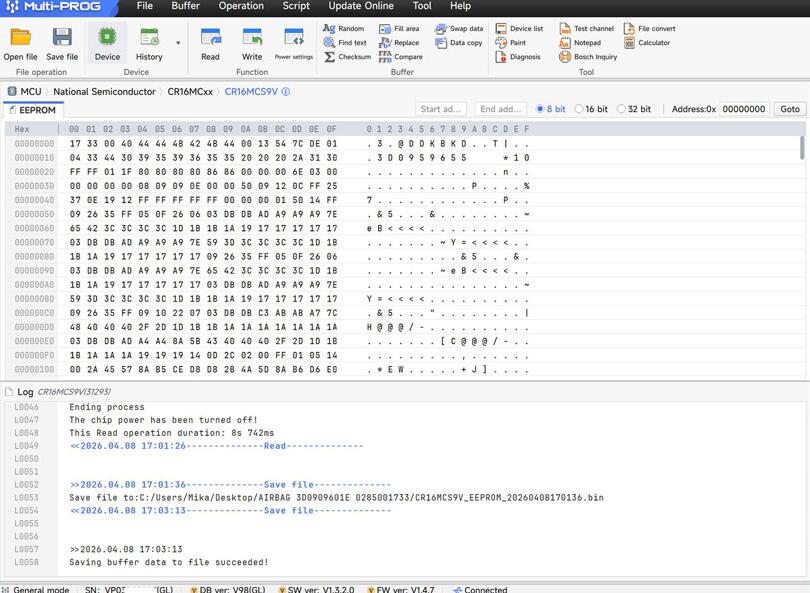
Task: Open the Buffer menu
Action: pyautogui.click(x=185, y=6)
